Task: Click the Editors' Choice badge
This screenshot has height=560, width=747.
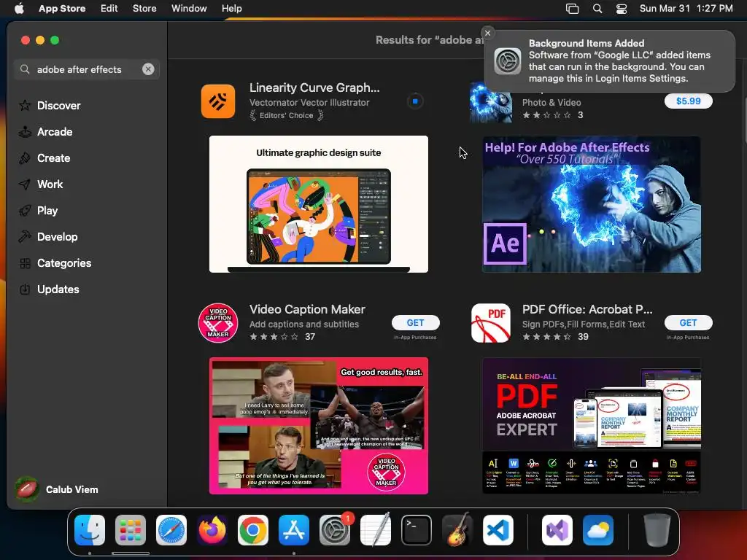Action: click(286, 115)
